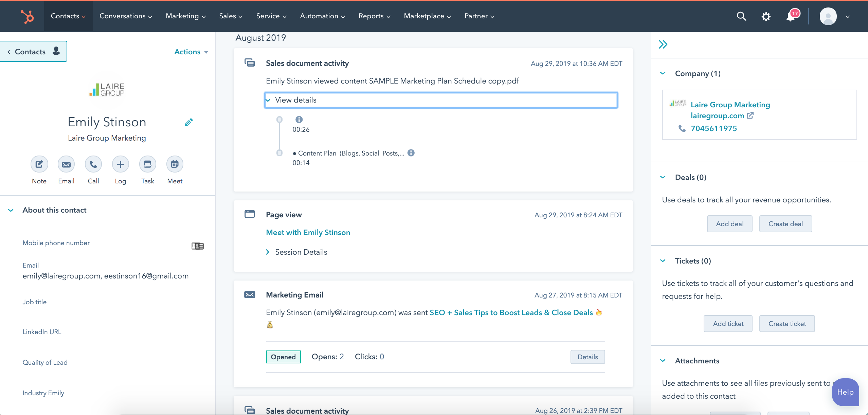Click the Add ticket button

(x=728, y=324)
